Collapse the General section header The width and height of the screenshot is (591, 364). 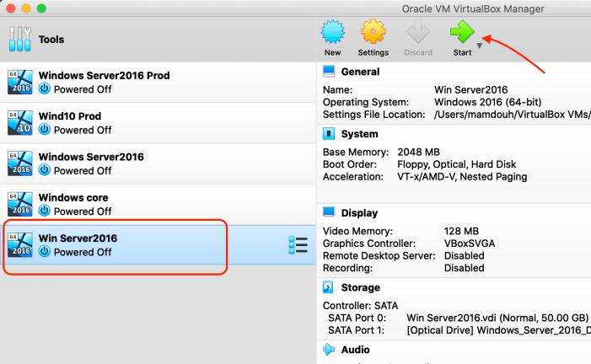pyautogui.click(x=360, y=72)
